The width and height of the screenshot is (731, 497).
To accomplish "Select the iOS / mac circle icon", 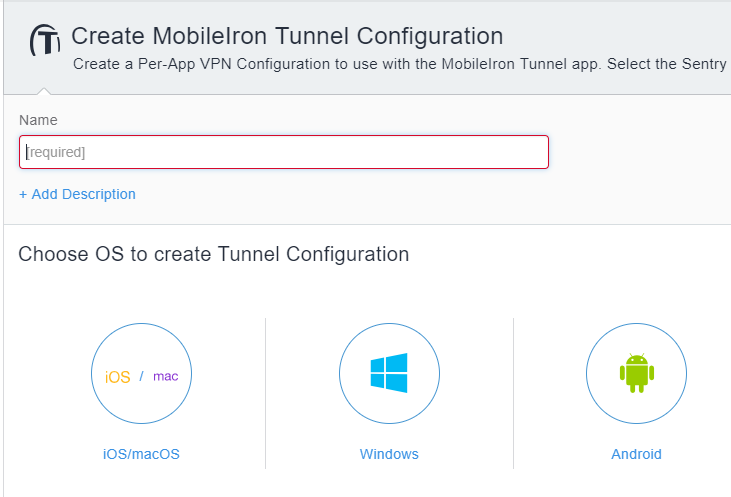I will click(141, 373).
